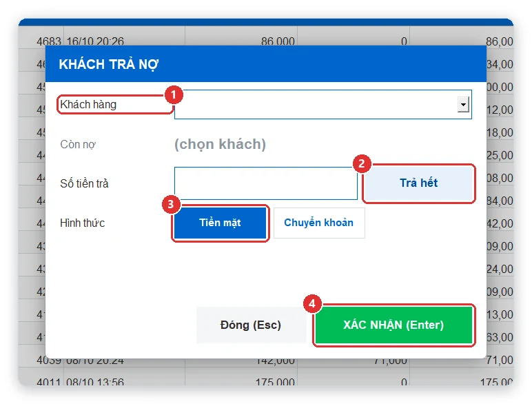Confirm with XÁC NHẬN (Enter) button
This screenshot has width=532, height=404.
(x=393, y=325)
